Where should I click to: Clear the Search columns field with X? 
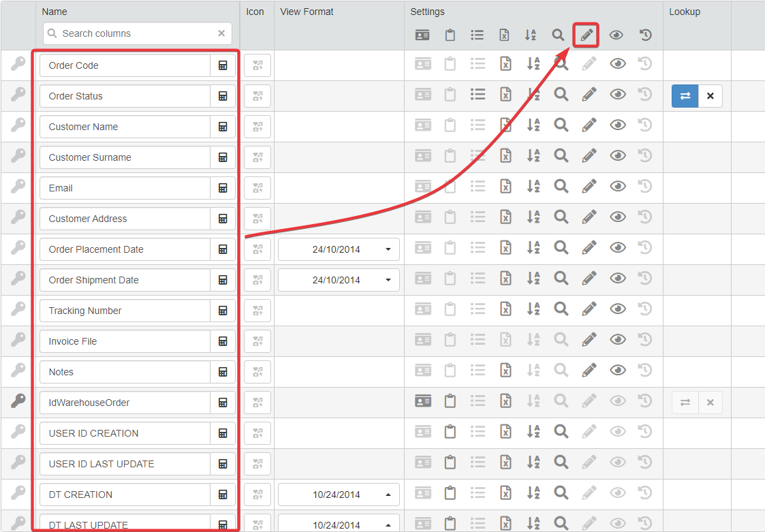coord(221,33)
